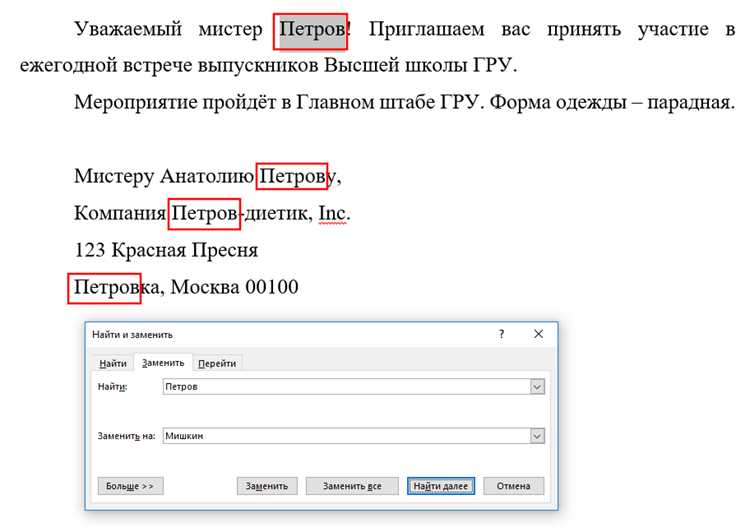Click the word ежегодной in the document
The height and width of the screenshot is (532, 750).
[x=68, y=66]
